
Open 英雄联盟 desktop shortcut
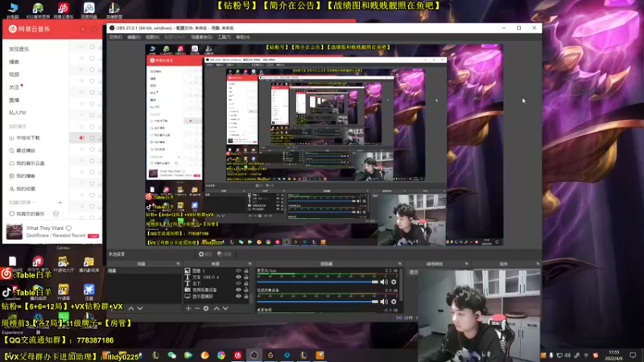coord(114,10)
